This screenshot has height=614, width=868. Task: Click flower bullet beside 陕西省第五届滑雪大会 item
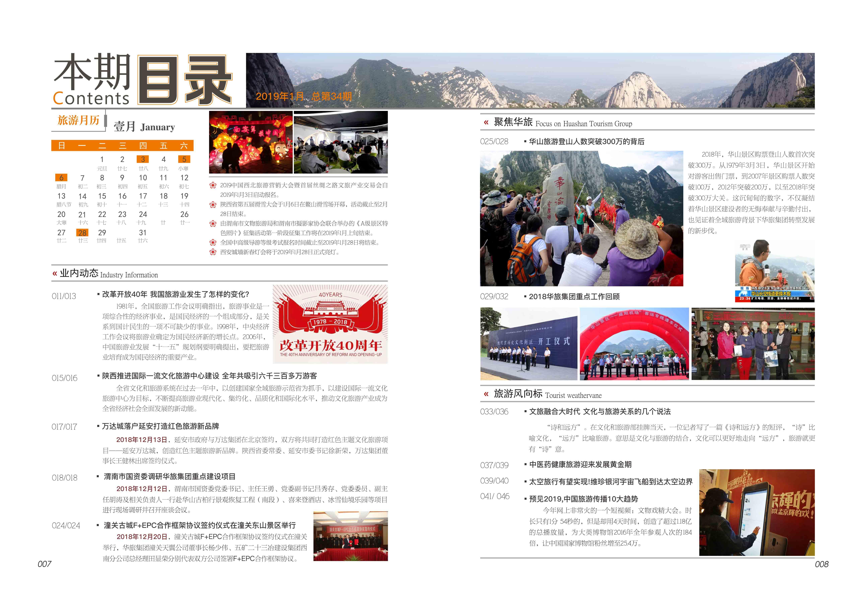(213, 205)
